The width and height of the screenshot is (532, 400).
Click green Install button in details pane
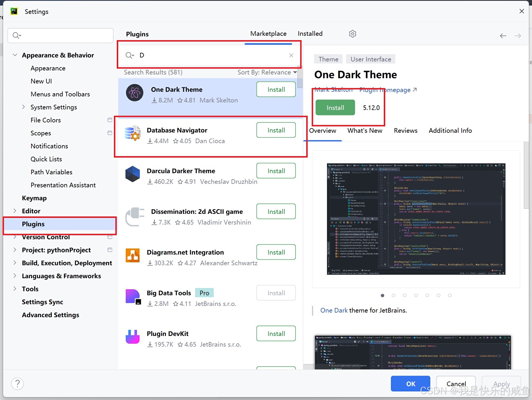(335, 108)
